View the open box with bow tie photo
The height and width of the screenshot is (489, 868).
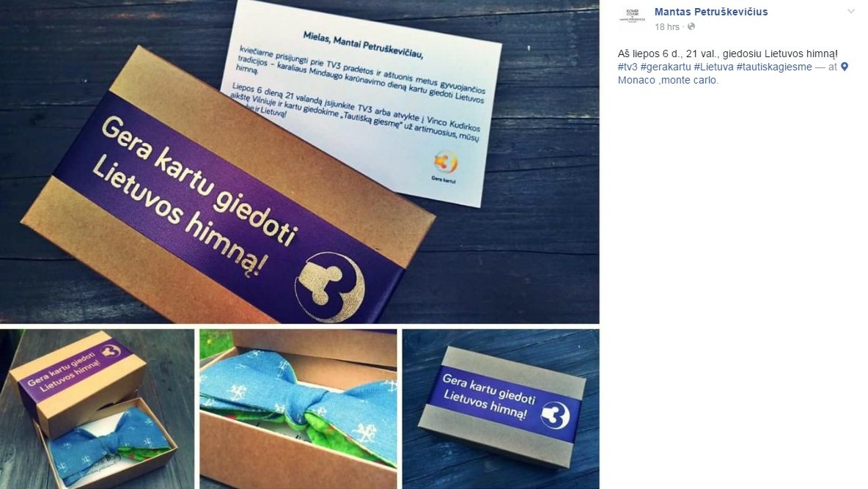(x=97, y=409)
